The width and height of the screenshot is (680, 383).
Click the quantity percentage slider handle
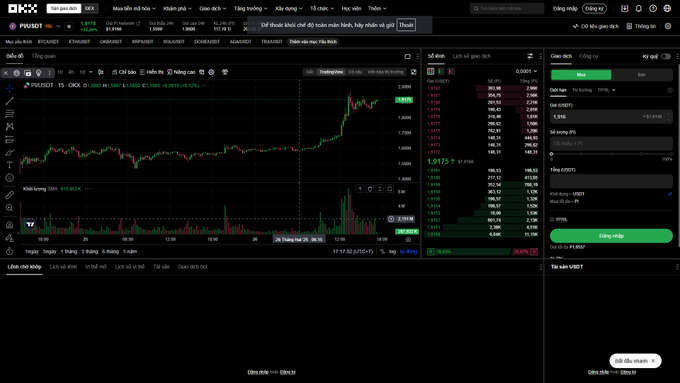tap(552, 154)
